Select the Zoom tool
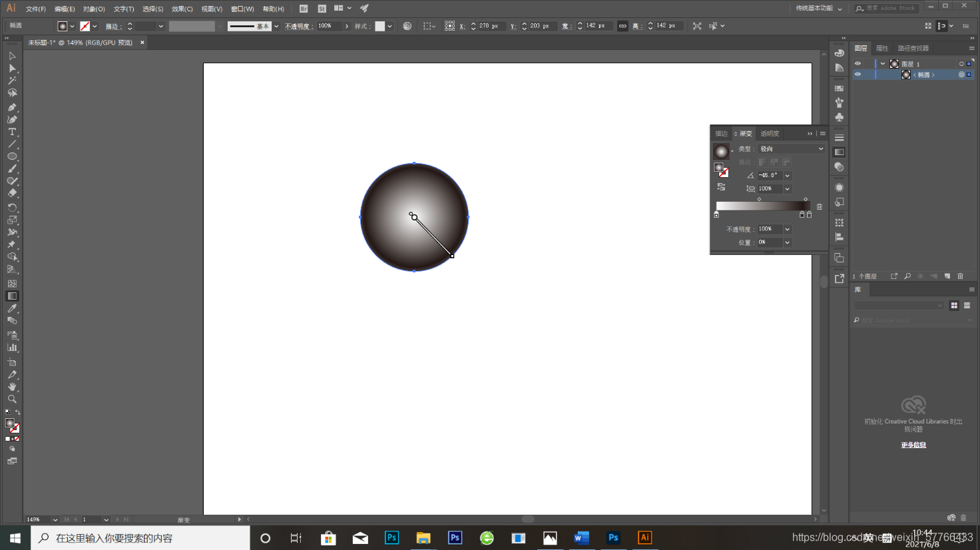980x550 pixels. (12, 399)
